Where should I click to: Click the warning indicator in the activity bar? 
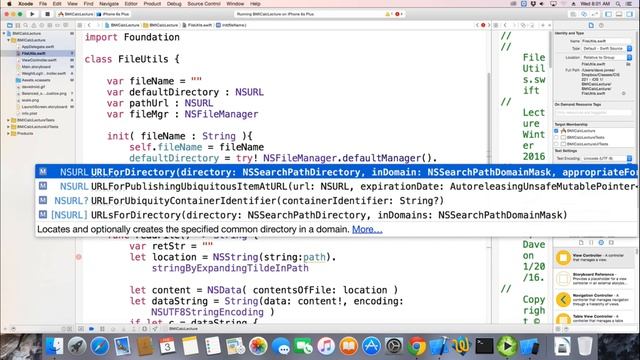point(388,14)
